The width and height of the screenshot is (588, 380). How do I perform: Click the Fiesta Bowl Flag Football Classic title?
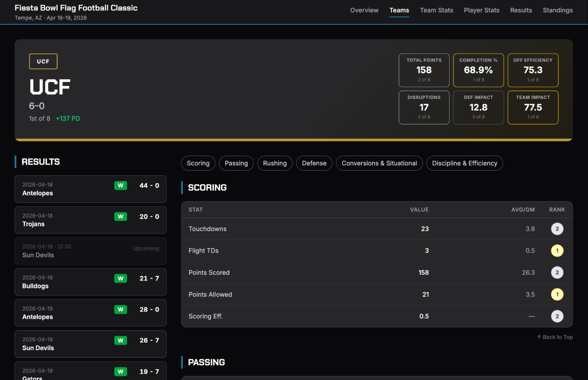coord(76,8)
